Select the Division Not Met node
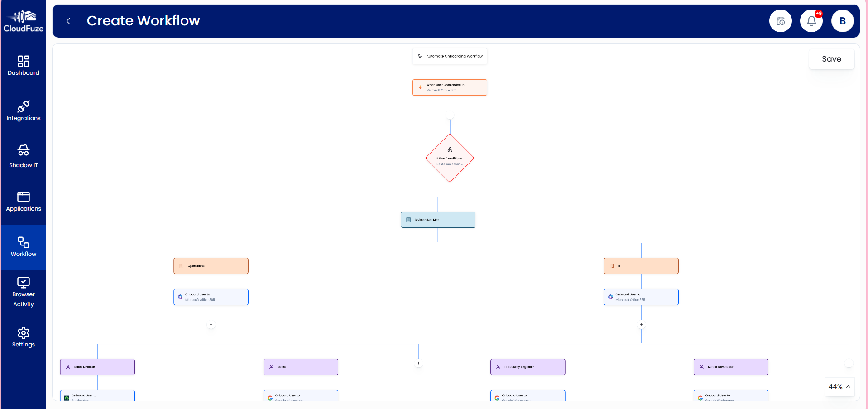Viewport: 868px width, 409px height. pyautogui.click(x=437, y=219)
